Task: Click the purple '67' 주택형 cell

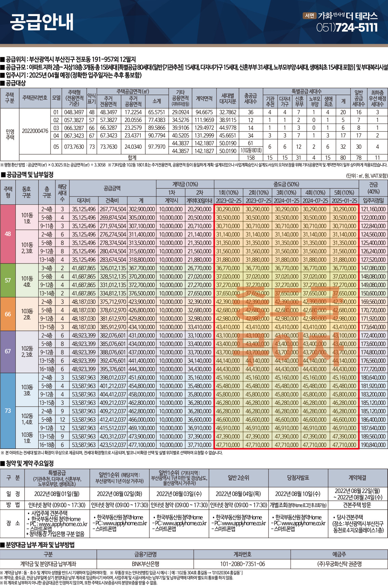Action: click(8, 352)
